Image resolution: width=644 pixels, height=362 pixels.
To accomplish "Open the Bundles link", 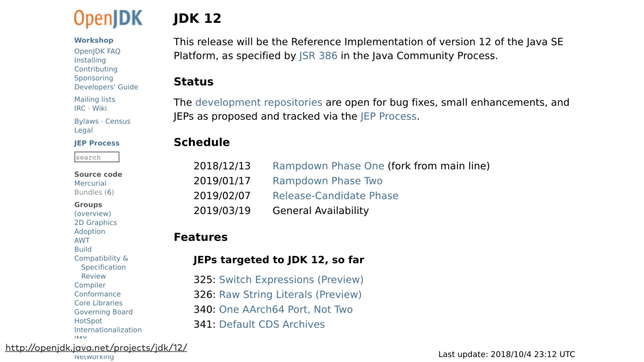I will pos(88,192).
